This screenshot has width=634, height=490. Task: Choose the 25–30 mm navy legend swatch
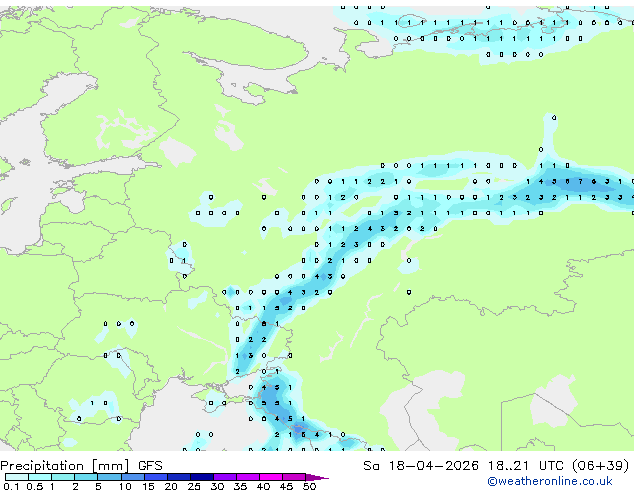point(202,477)
